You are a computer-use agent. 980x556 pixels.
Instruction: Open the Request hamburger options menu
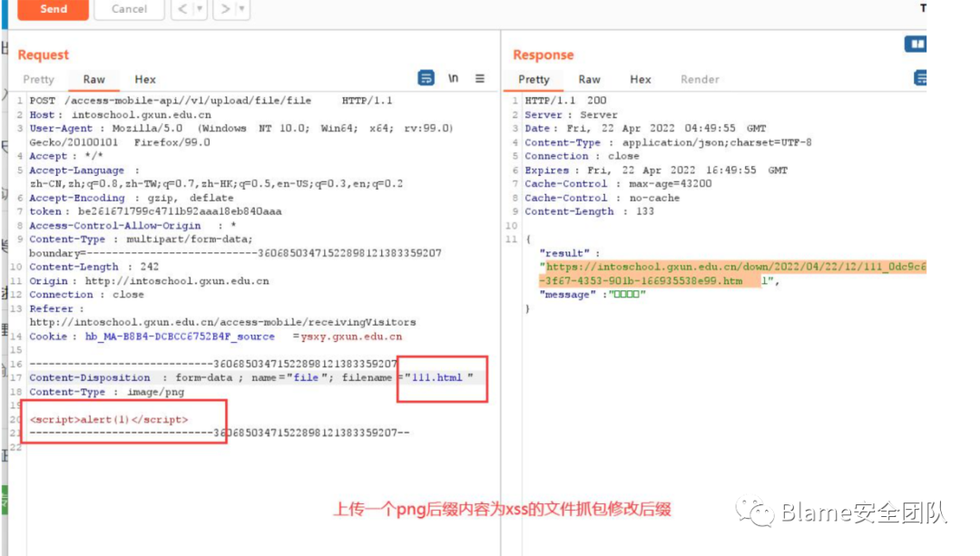coord(479,78)
